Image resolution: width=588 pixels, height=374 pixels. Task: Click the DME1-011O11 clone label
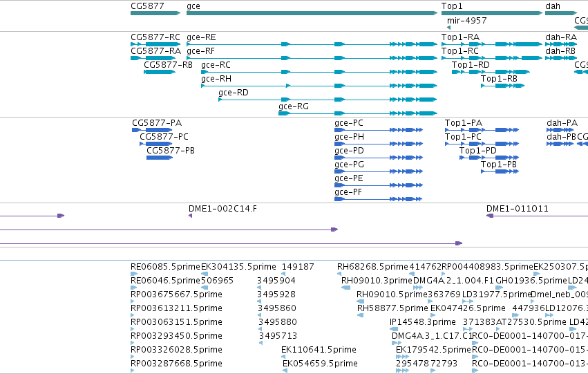[517, 209]
